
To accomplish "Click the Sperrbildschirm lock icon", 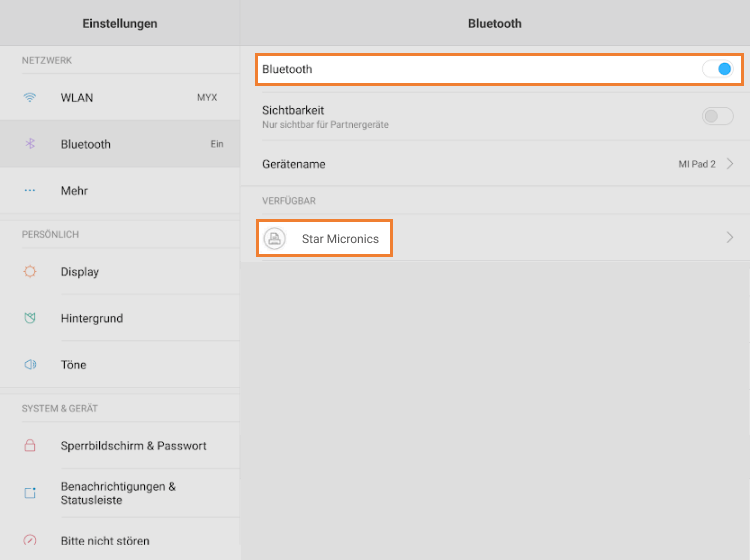I will pos(30,445).
